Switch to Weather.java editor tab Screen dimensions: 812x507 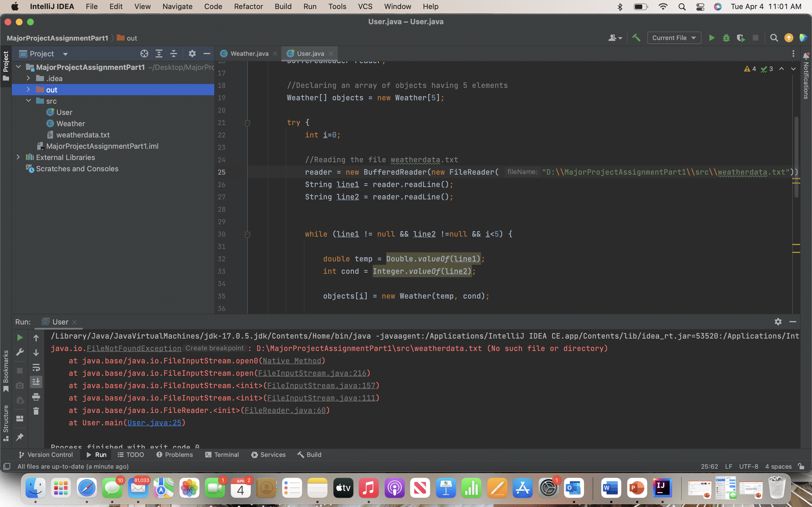(249, 54)
